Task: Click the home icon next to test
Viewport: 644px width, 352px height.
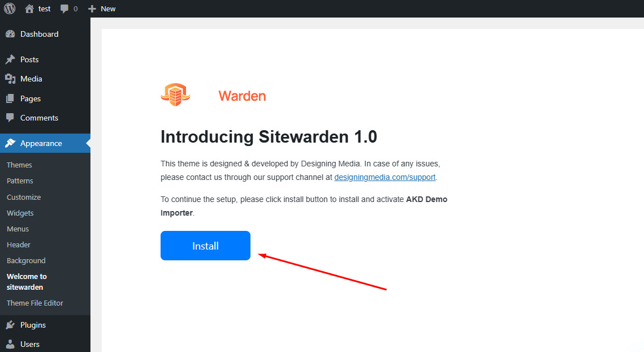Action: pyautogui.click(x=29, y=8)
